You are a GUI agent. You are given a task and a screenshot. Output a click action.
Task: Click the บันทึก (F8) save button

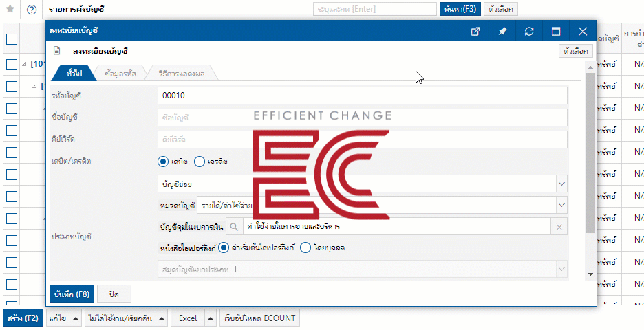point(72,294)
